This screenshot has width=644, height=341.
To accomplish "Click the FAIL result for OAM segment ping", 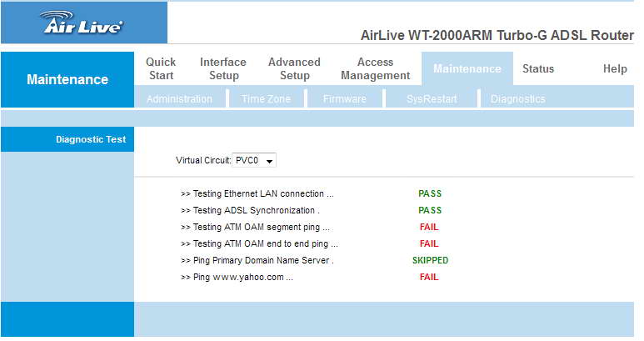I will click(429, 227).
